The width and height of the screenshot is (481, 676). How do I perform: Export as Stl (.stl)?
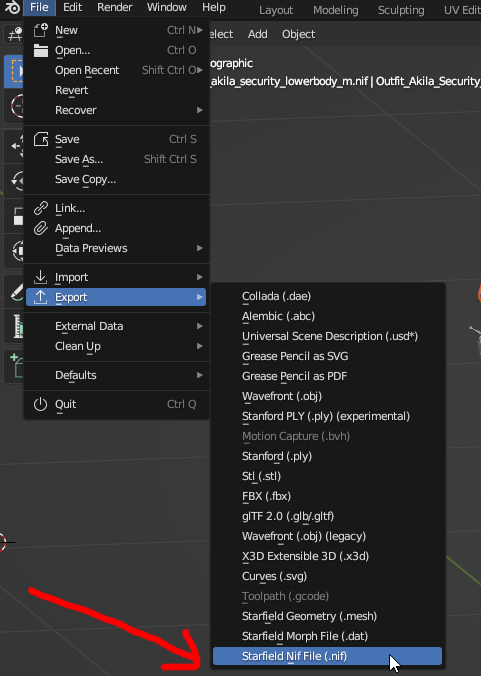[x=328, y=476]
